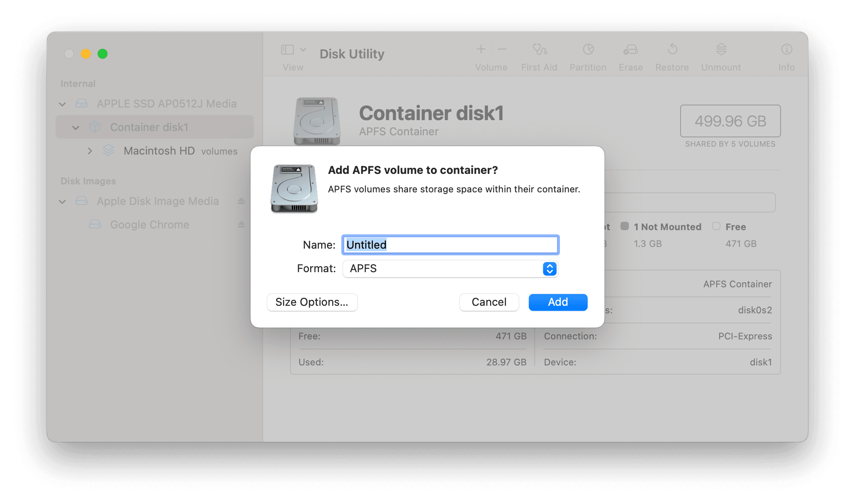Toggle the sidebar View icon
This screenshot has height=504, width=855.
[x=287, y=49]
